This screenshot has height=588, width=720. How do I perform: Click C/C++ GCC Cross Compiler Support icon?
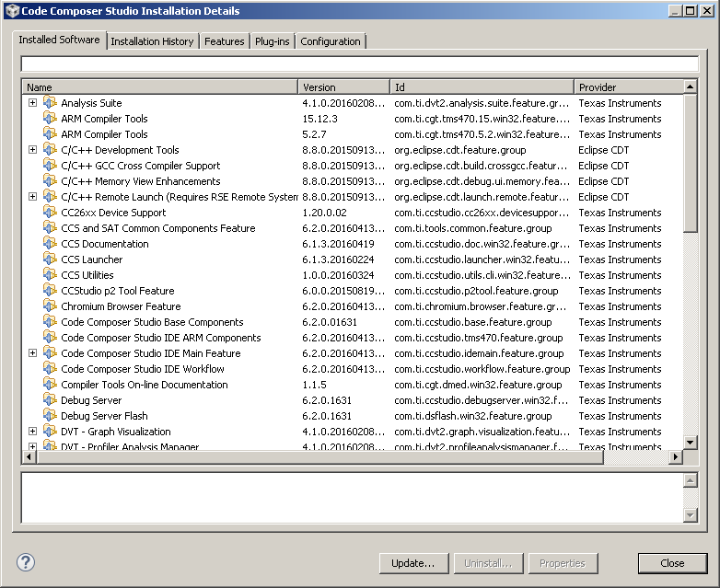pyautogui.click(x=50, y=165)
